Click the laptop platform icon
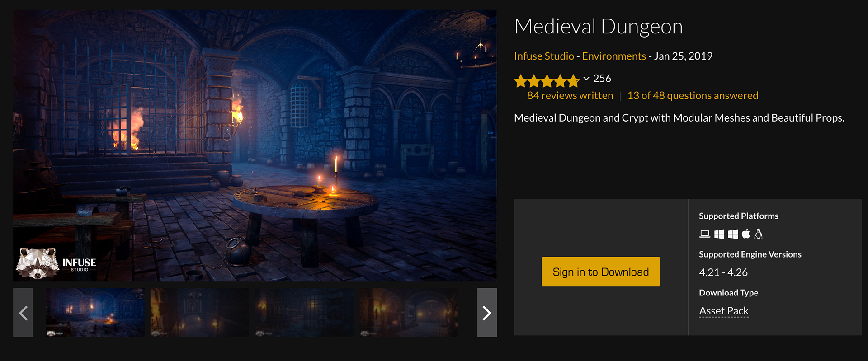 [704, 234]
